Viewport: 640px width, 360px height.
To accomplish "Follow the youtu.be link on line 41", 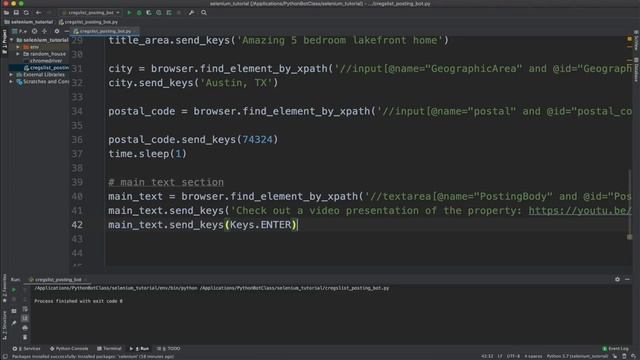I will point(580,211).
